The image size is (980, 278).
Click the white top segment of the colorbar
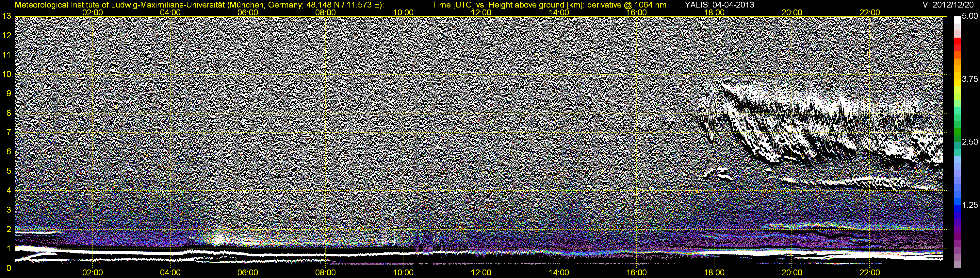click(x=957, y=20)
